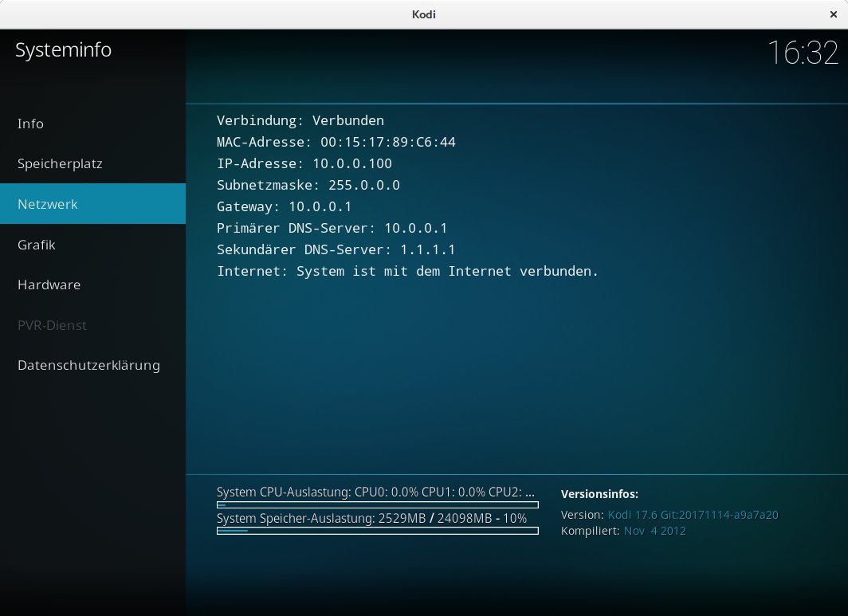Click the Systeminfo heading
Image resolution: width=848 pixels, height=616 pixels.
pos(63,49)
